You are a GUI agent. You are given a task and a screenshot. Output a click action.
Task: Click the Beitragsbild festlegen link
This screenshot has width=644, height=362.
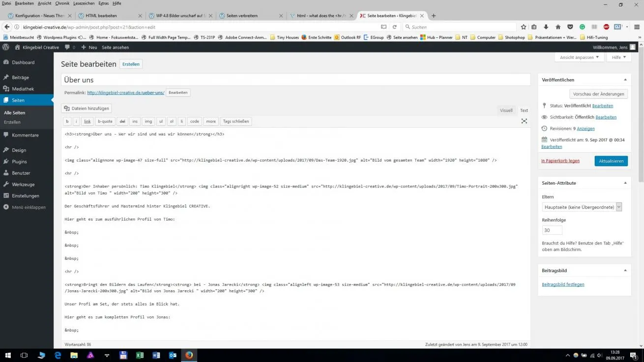point(563,284)
